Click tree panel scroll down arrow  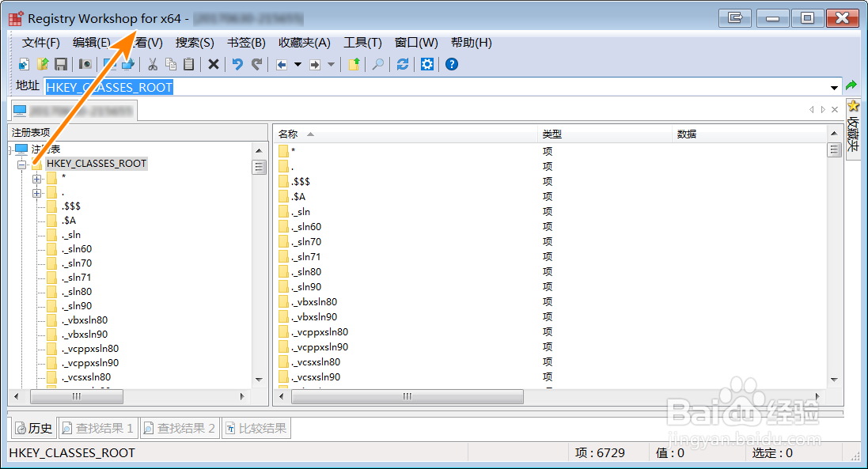point(259,380)
